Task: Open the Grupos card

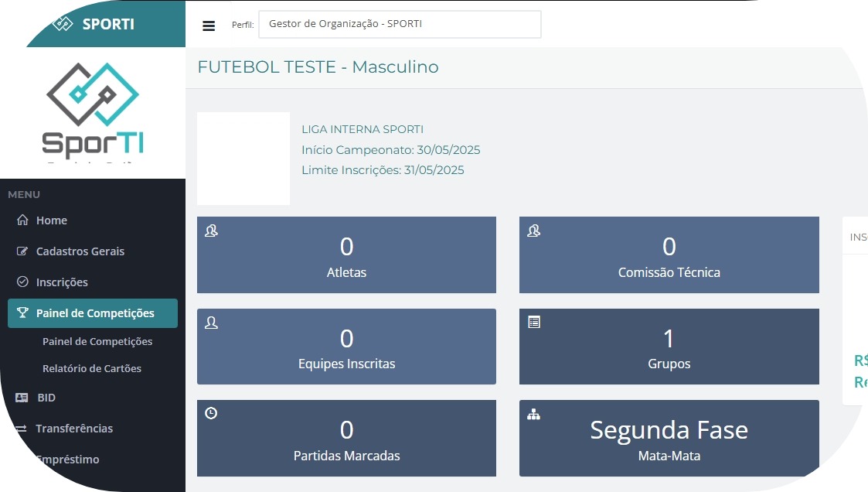Action: (x=669, y=347)
